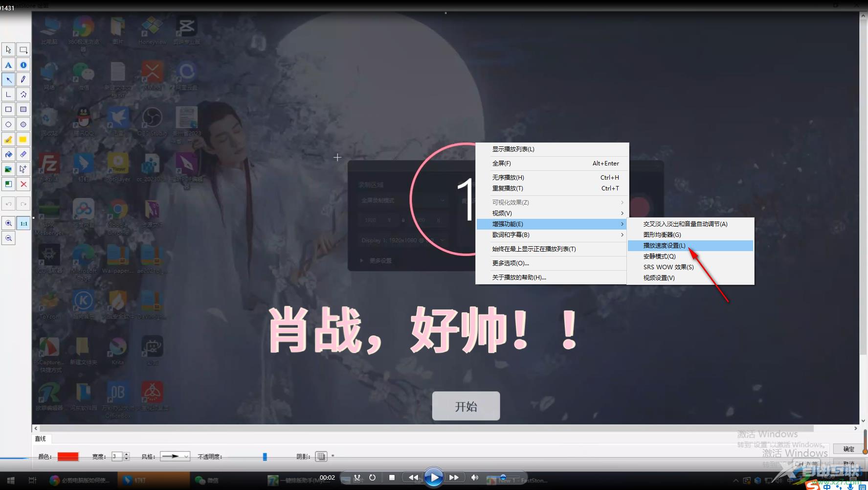The height and width of the screenshot is (490, 868).
Task: Click 始终在最上显示正在播放列表(T)
Action: point(552,249)
